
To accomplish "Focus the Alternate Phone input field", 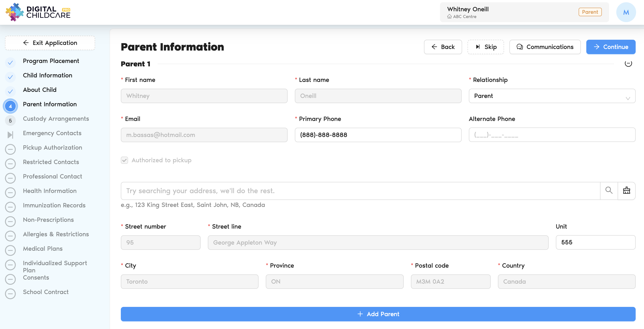I will click(x=552, y=135).
